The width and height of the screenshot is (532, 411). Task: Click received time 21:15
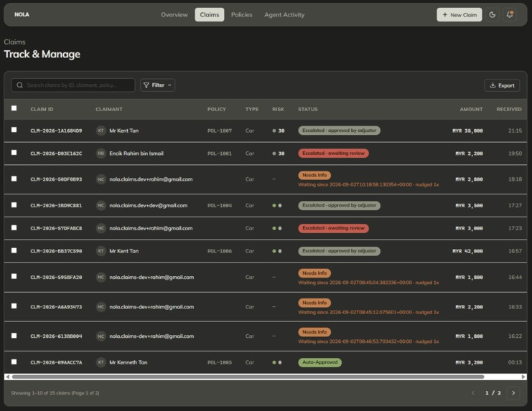click(x=515, y=131)
